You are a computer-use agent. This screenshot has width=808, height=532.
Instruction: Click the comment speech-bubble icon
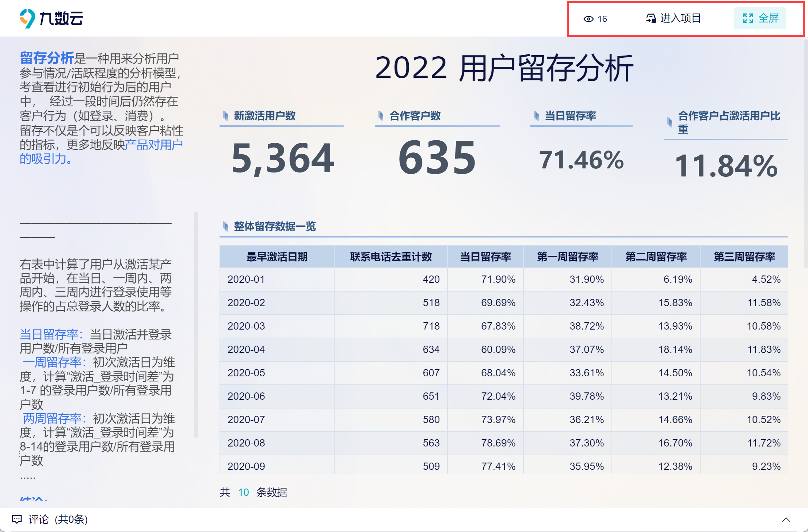[x=17, y=519]
